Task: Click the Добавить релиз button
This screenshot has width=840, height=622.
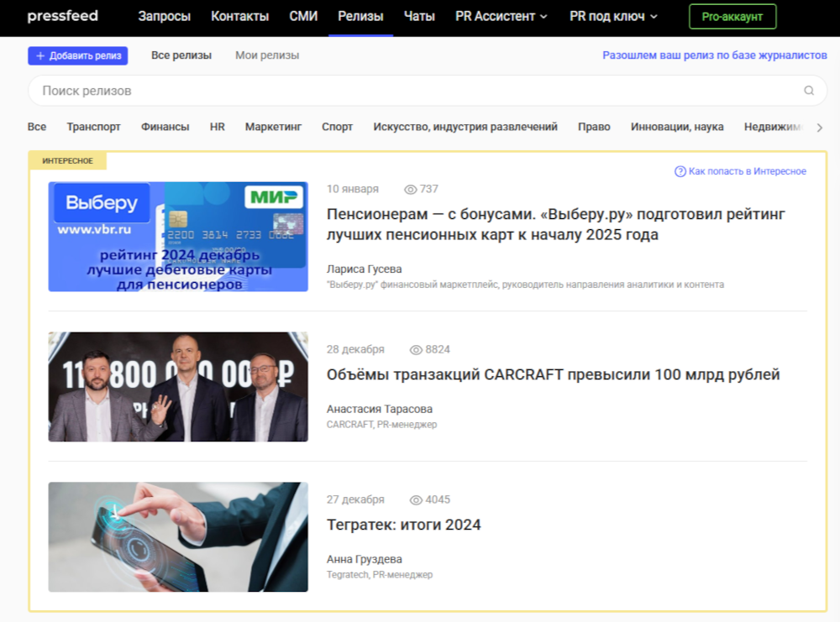Action: [x=77, y=55]
